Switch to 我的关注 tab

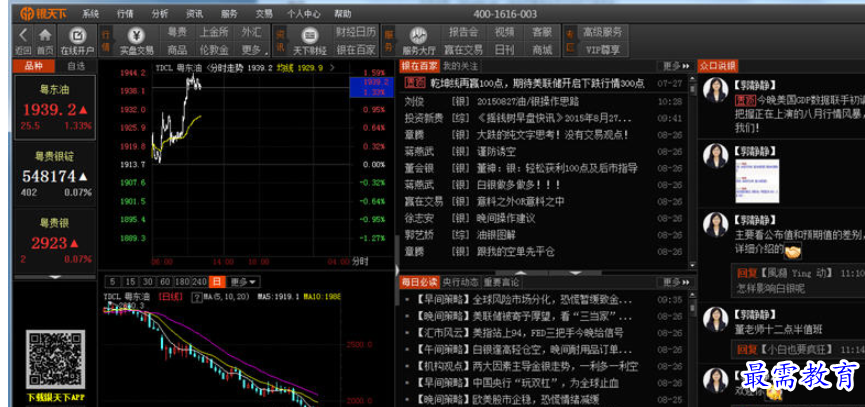tap(460, 66)
